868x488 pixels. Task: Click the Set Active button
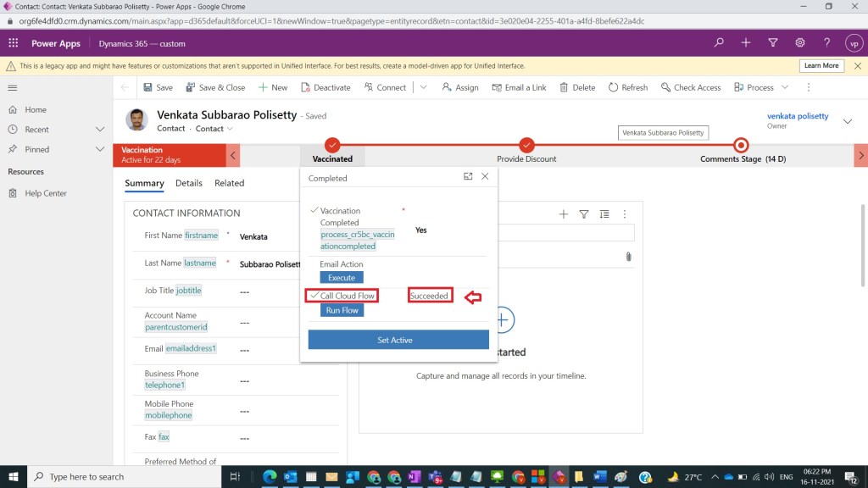click(398, 340)
